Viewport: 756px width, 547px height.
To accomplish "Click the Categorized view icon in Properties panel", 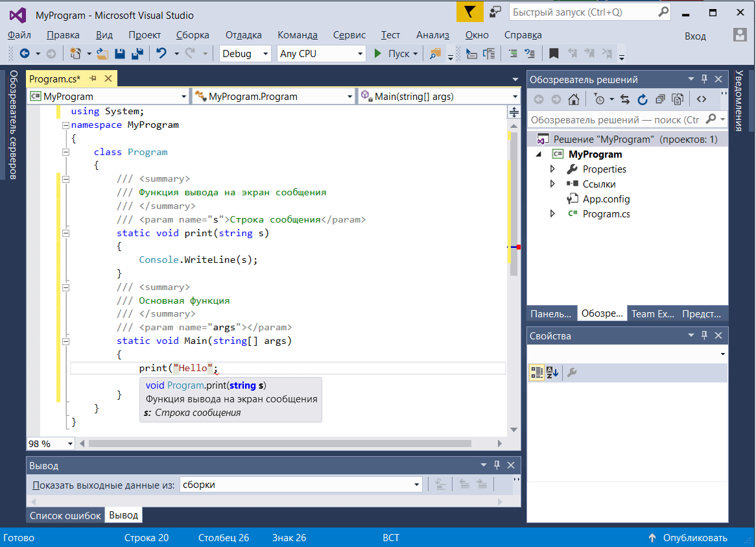I will click(537, 372).
